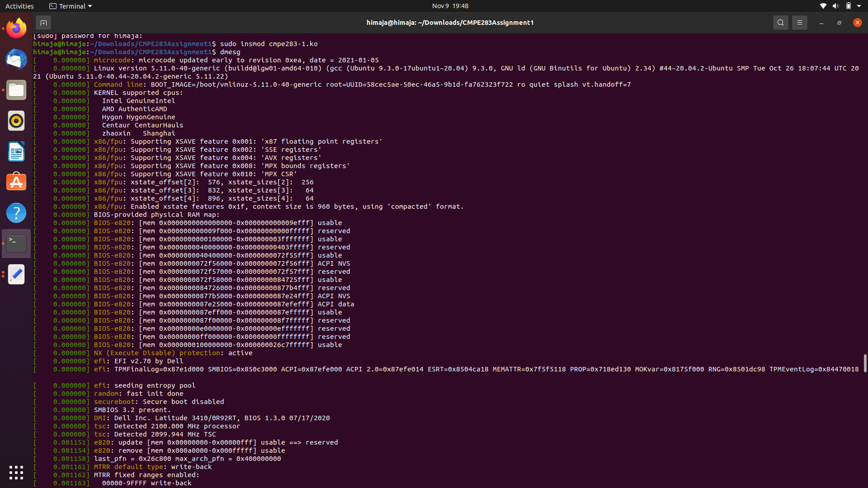Click 'efi: seeding entropy pool' line
The image size is (868, 488).
tap(145, 385)
